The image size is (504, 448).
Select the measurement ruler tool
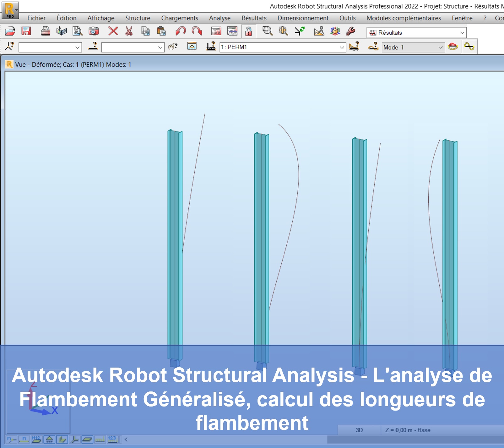pos(318,31)
